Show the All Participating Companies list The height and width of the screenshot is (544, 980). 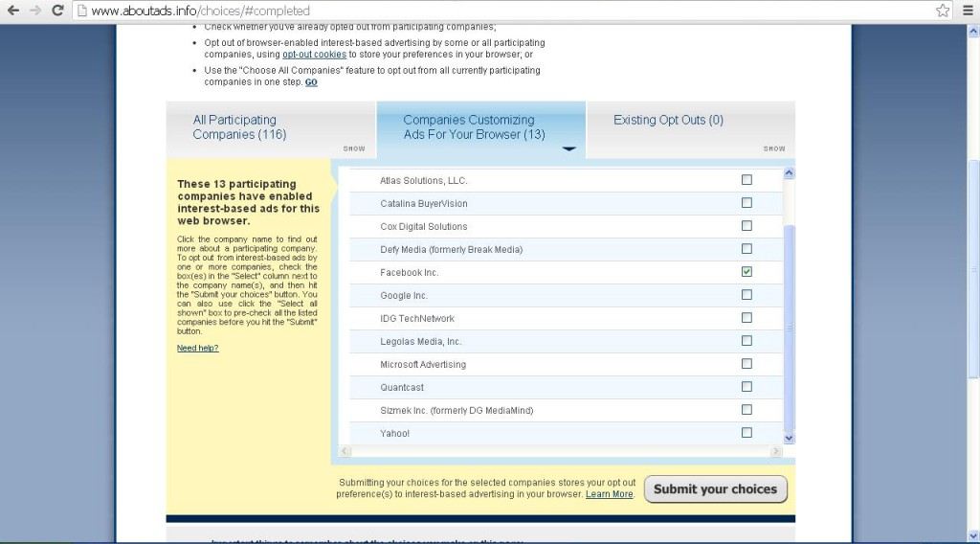tap(354, 148)
